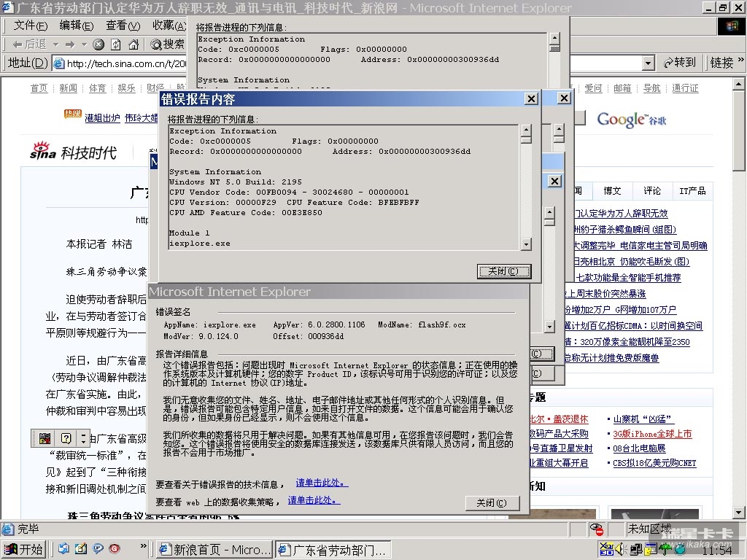Screen dimensions: 747x560
Task: Click the 链接 links toolbar label
Action: point(721,63)
